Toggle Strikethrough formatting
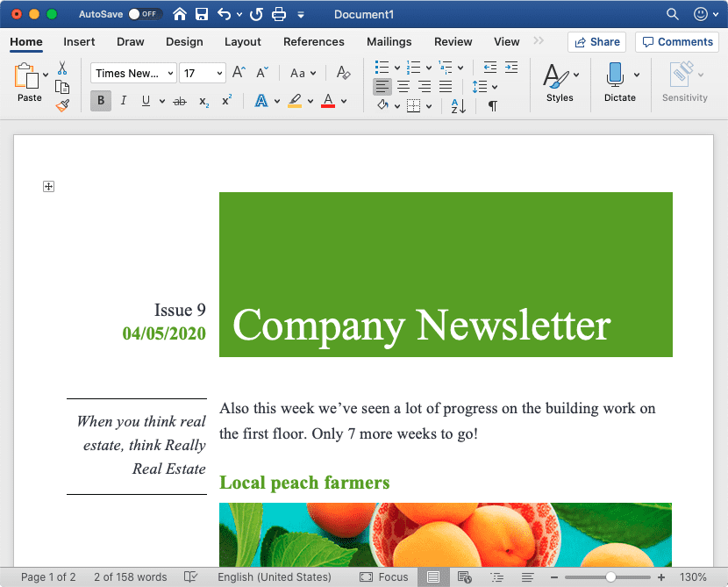Viewport: 728px width, 587px height. [x=180, y=101]
